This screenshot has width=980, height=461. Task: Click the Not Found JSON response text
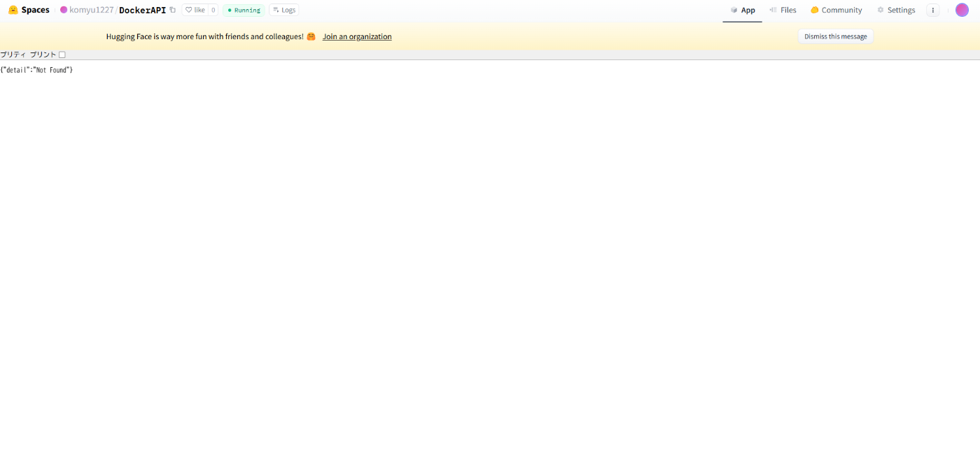36,70
